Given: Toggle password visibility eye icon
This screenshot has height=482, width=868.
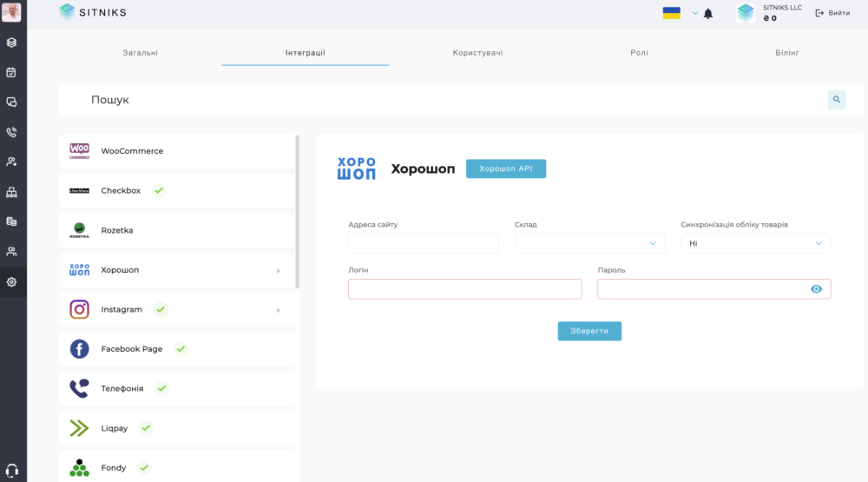Looking at the screenshot, I should point(816,288).
